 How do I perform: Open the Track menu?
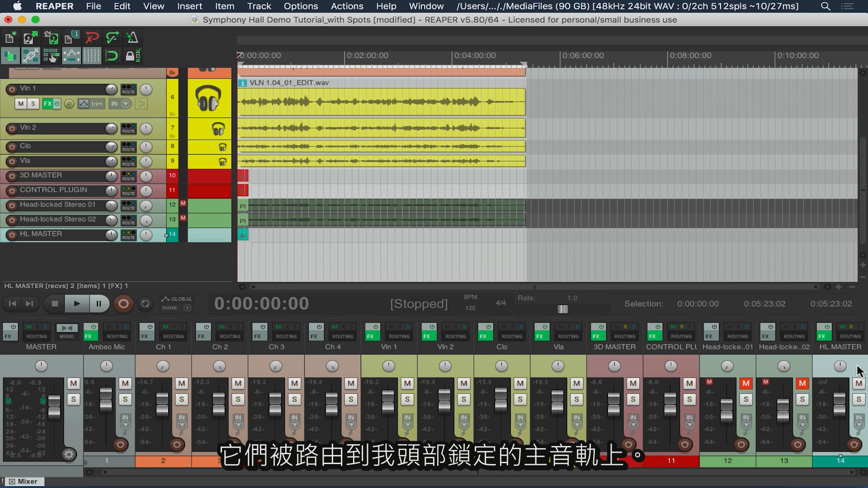[x=259, y=6]
